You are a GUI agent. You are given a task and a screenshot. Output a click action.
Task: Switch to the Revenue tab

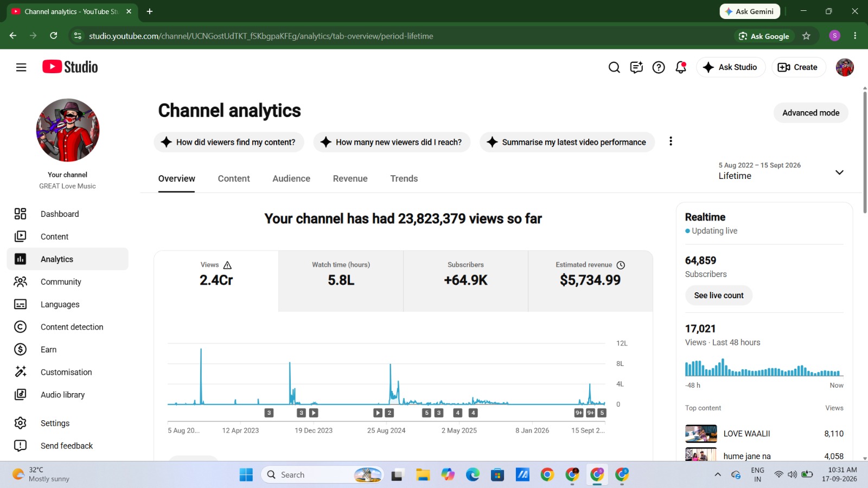pyautogui.click(x=350, y=178)
